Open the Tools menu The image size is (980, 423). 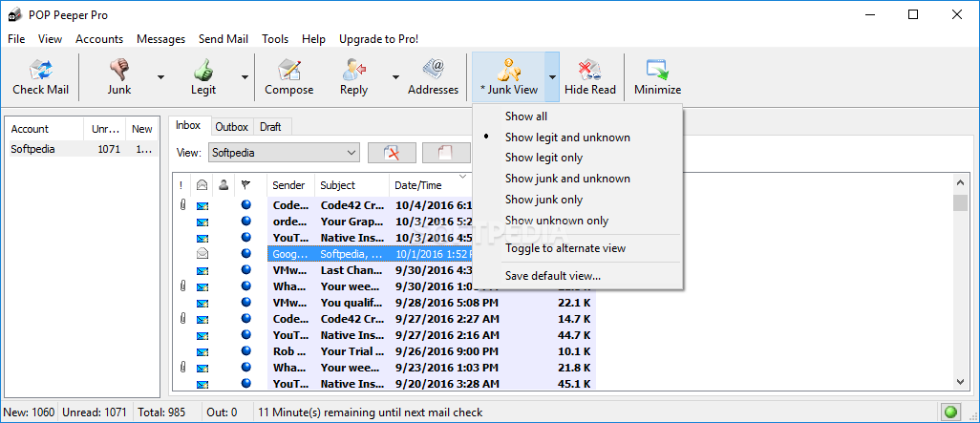(275, 39)
